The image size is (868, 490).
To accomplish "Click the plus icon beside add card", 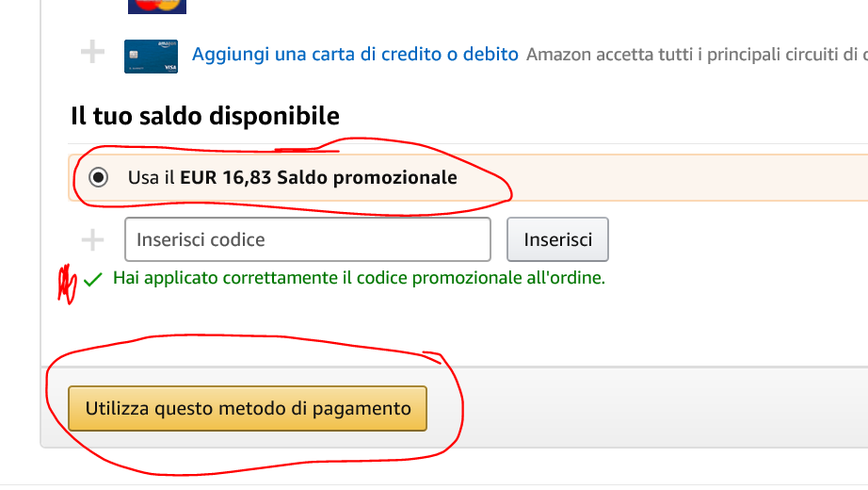I will click(x=92, y=53).
